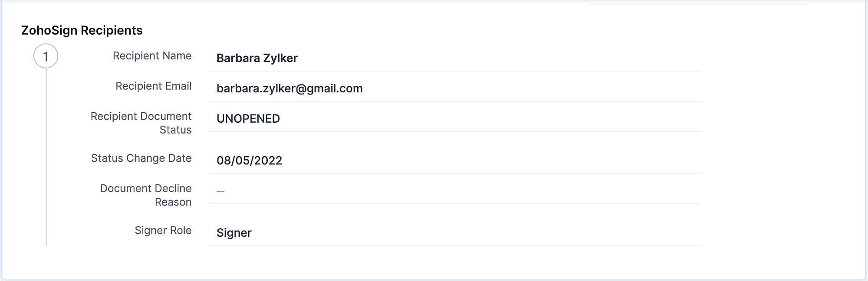Select the Barbara Zylker recipient name value

257,58
